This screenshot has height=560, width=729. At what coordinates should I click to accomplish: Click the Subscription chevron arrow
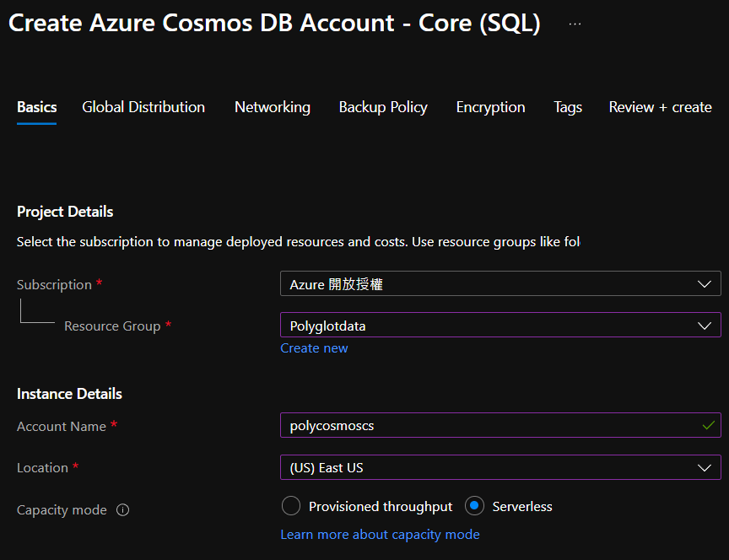point(705,284)
